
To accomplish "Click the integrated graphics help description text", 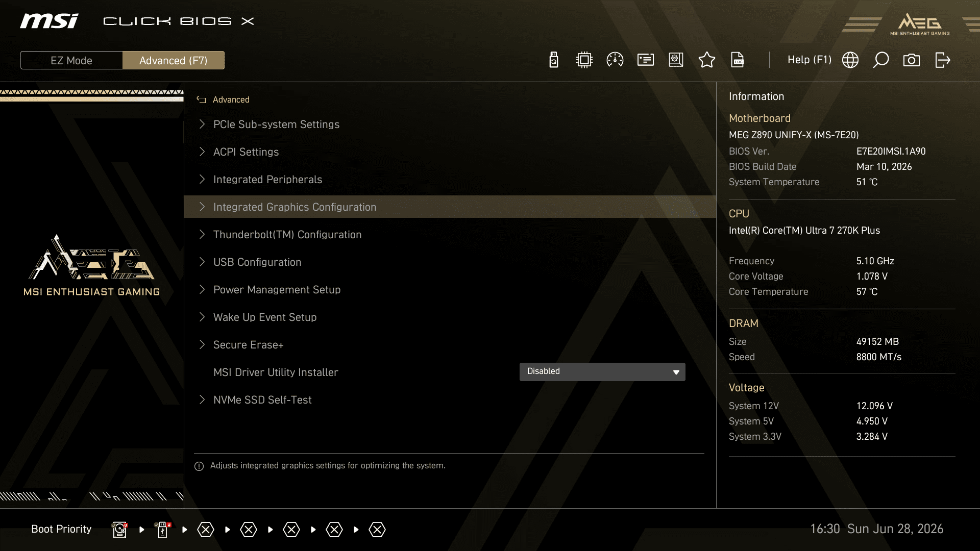I will click(x=328, y=466).
